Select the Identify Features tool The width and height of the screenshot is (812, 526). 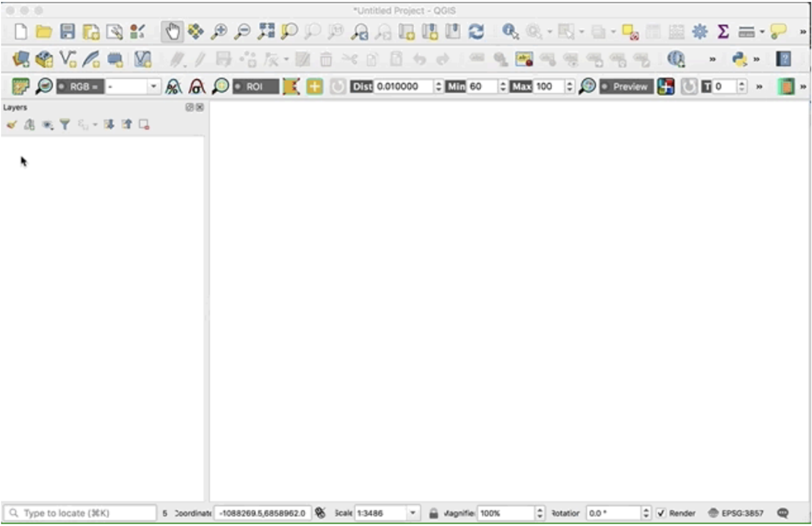tap(510, 32)
